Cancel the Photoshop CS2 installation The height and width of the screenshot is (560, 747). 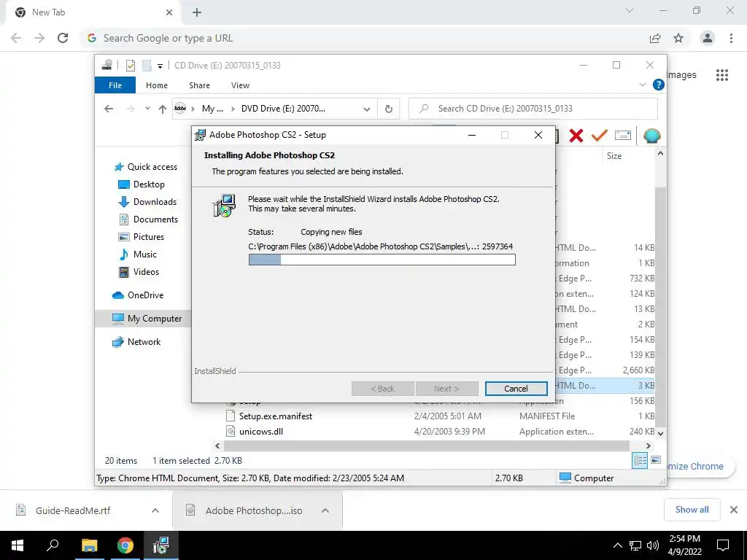(516, 389)
